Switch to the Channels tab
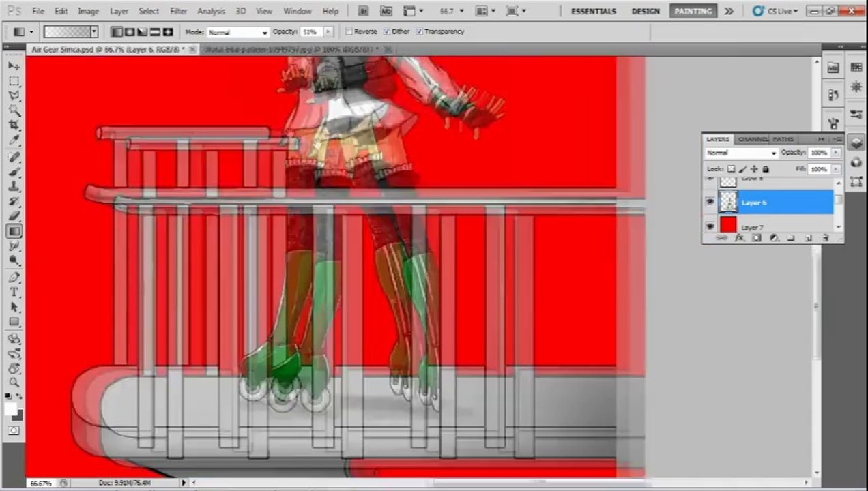The width and height of the screenshot is (868, 491). click(x=753, y=139)
